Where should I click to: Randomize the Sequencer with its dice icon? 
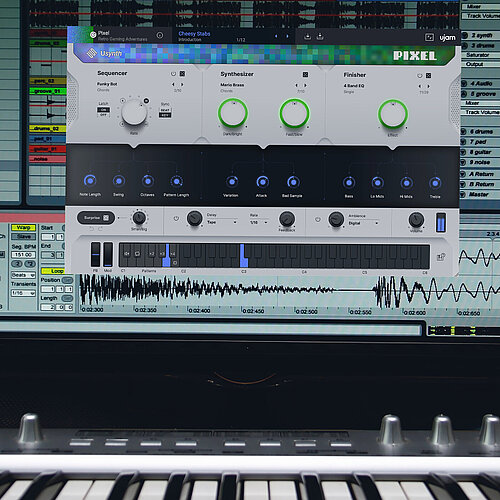coord(182,74)
